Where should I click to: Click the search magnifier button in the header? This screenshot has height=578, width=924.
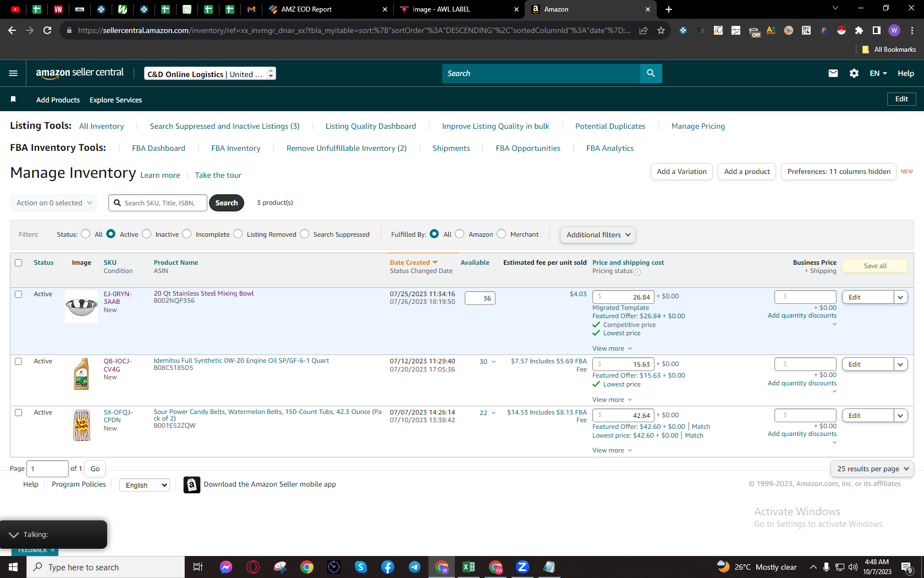651,73
